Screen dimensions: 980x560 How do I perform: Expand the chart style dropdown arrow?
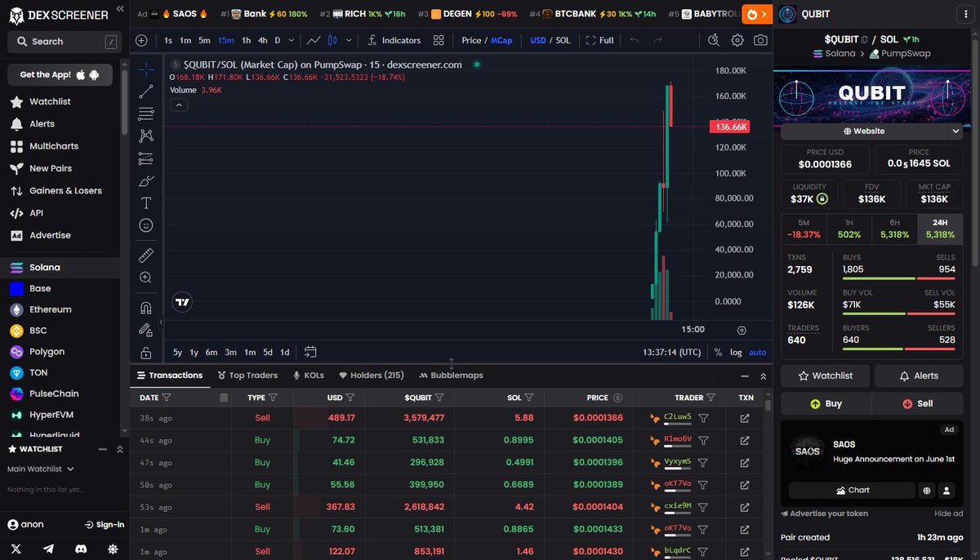click(350, 40)
